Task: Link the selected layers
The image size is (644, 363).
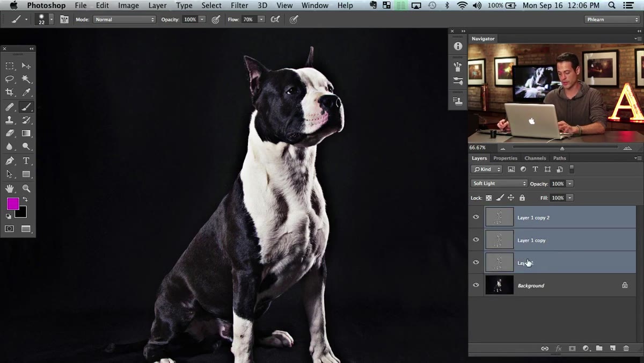Action: click(x=545, y=349)
